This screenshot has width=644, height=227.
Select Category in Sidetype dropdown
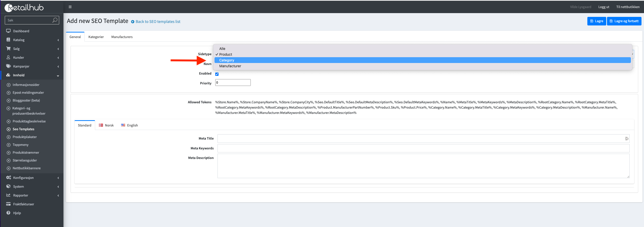(x=227, y=60)
